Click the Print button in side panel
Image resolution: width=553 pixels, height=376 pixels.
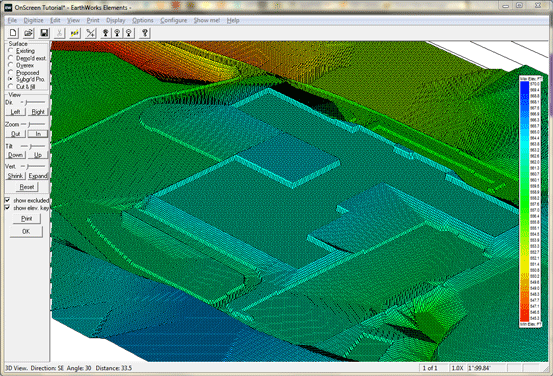tap(26, 218)
